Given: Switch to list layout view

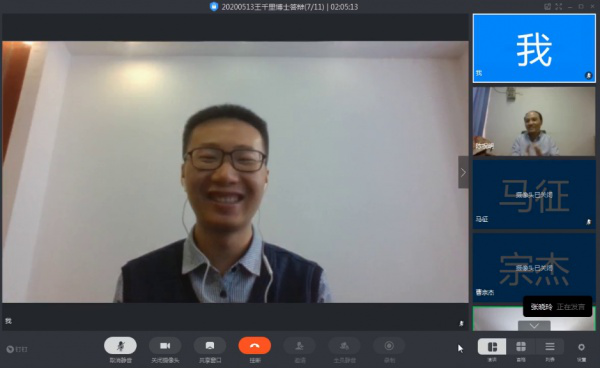Looking at the screenshot, I should coord(550,347).
